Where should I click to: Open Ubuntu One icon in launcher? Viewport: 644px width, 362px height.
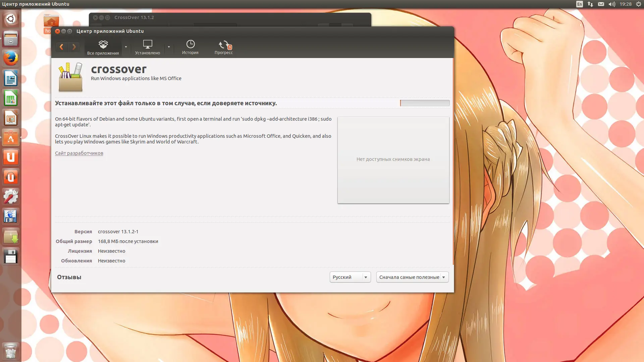(11, 157)
